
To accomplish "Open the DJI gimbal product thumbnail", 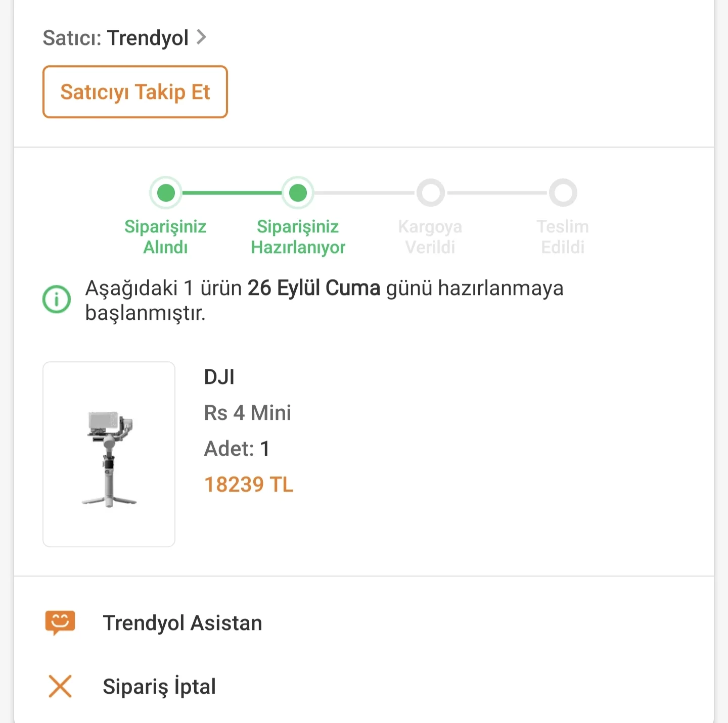I will (109, 454).
